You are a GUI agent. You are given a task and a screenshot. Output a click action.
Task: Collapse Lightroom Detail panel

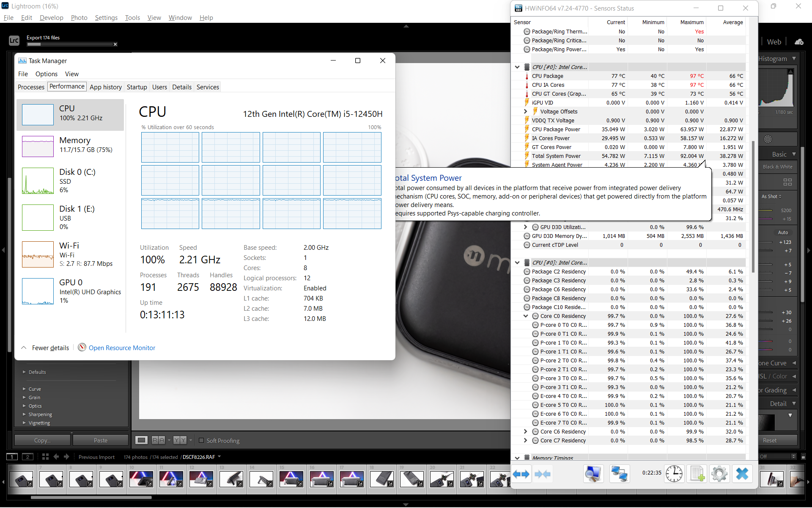[794, 403]
